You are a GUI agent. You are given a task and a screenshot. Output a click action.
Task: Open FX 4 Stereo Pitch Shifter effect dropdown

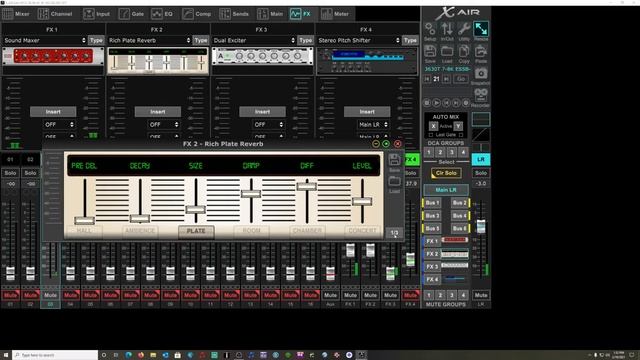click(359, 40)
